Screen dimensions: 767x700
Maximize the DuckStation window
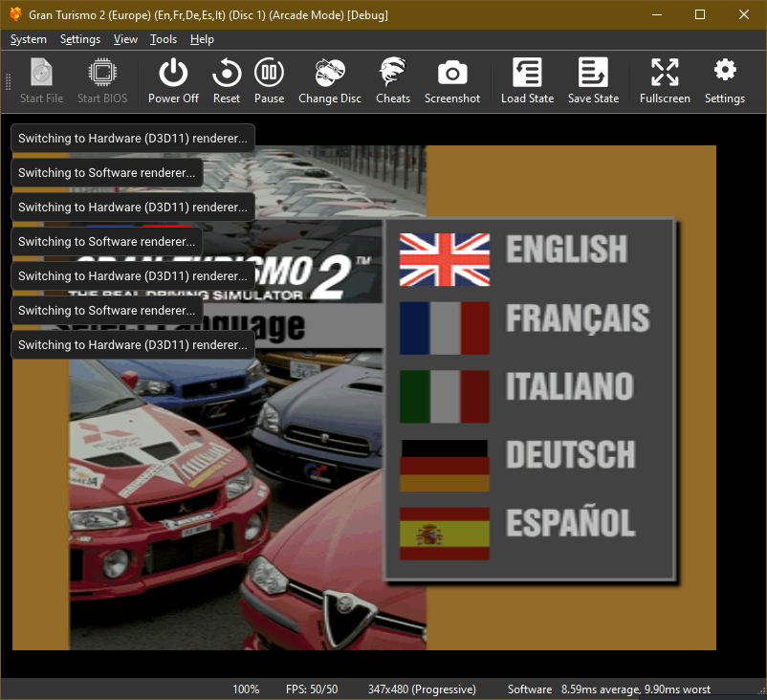700,14
